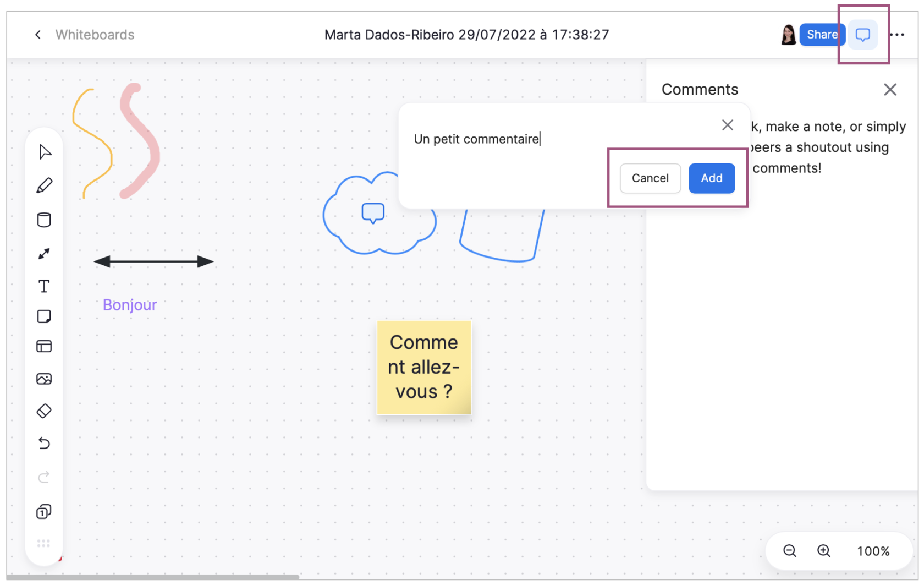This screenshot has width=924, height=585.
Task: Cancel the comment entry
Action: click(x=650, y=178)
